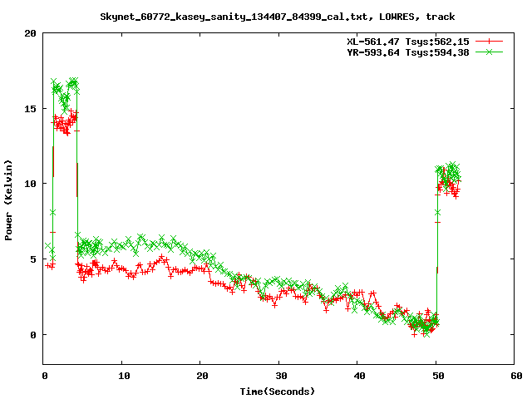Click x-axis tick label 20
The width and height of the screenshot is (532, 399).
point(203,376)
